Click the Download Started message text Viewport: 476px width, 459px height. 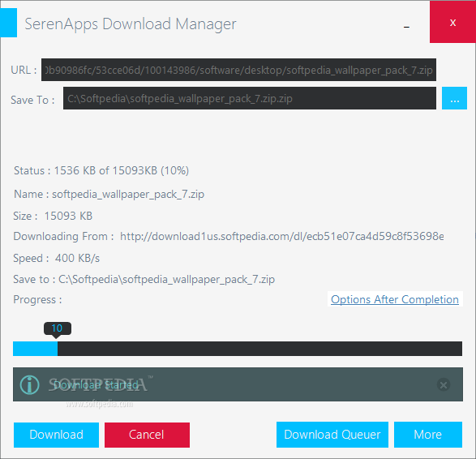96,385
